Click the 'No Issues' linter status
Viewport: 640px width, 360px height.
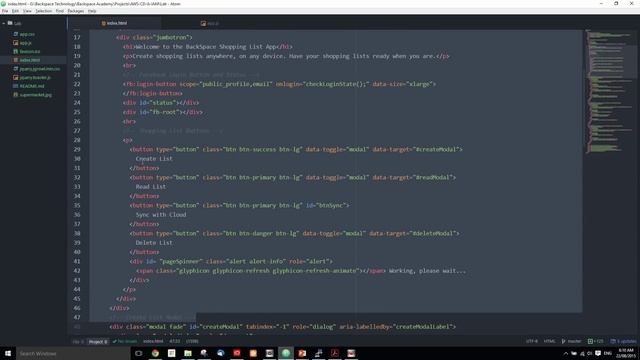tap(125, 342)
